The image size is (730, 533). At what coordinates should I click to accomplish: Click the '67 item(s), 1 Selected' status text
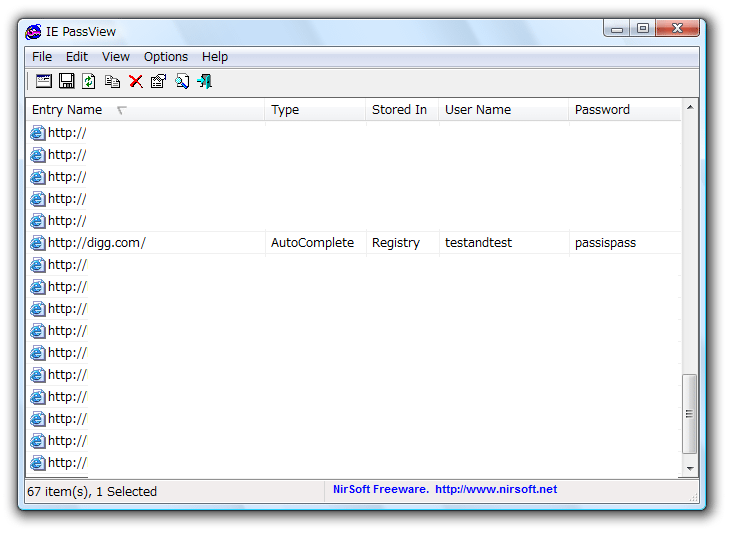92,492
